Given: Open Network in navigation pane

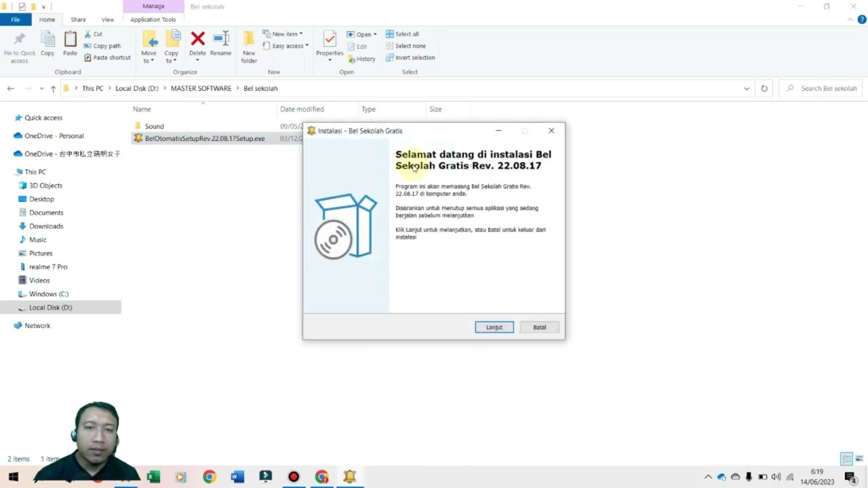Looking at the screenshot, I should pos(37,326).
